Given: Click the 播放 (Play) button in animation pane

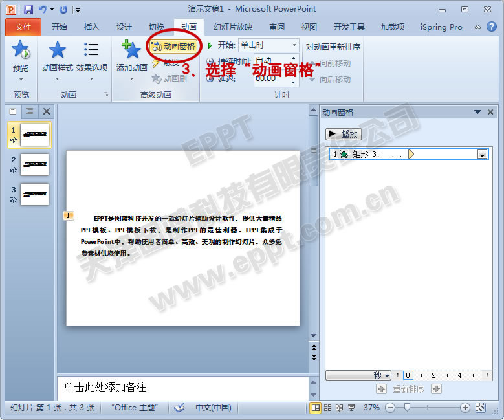Looking at the screenshot, I should [343, 134].
